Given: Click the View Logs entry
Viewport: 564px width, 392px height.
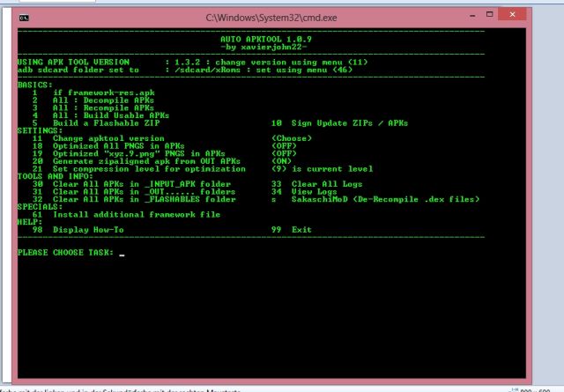Looking at the screenshot, I should coord(320,191).
